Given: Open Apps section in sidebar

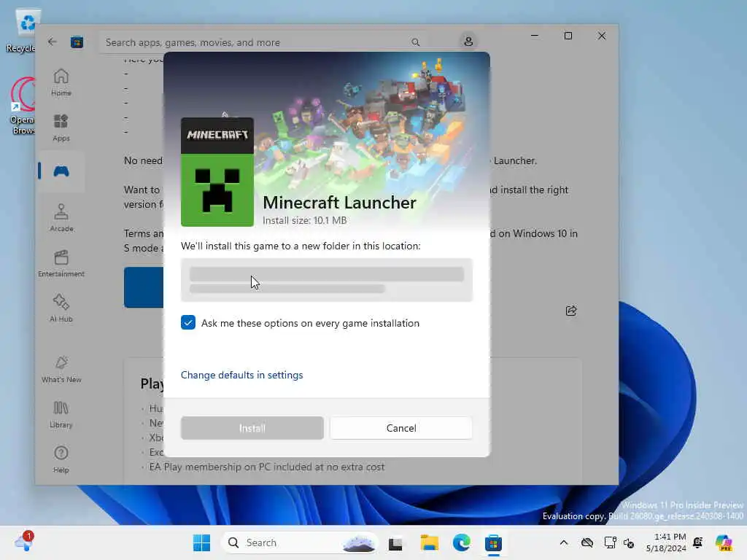Looking at the screenshot, I should pyautogui.click(x=61, y=128).
